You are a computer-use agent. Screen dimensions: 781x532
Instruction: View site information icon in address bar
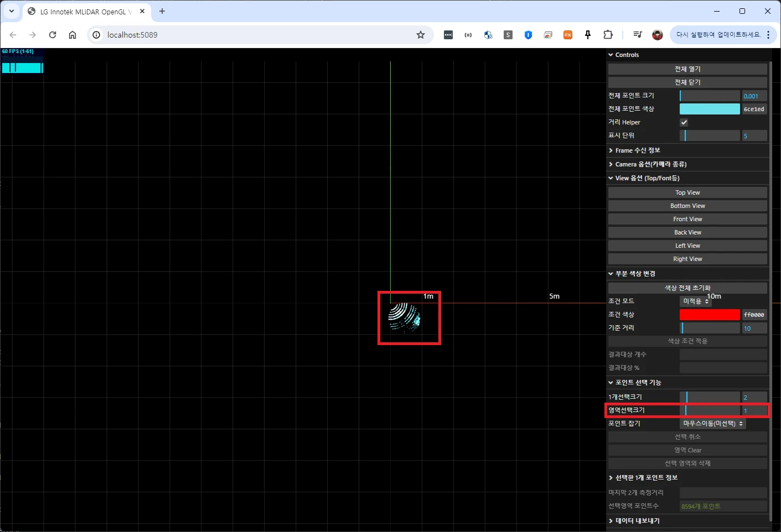[96, 35]
